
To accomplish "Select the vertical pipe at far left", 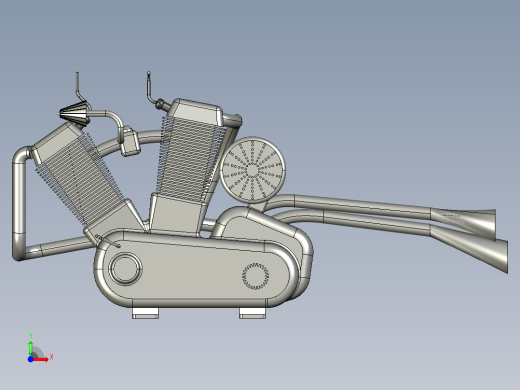I will (x=19, y=203).
